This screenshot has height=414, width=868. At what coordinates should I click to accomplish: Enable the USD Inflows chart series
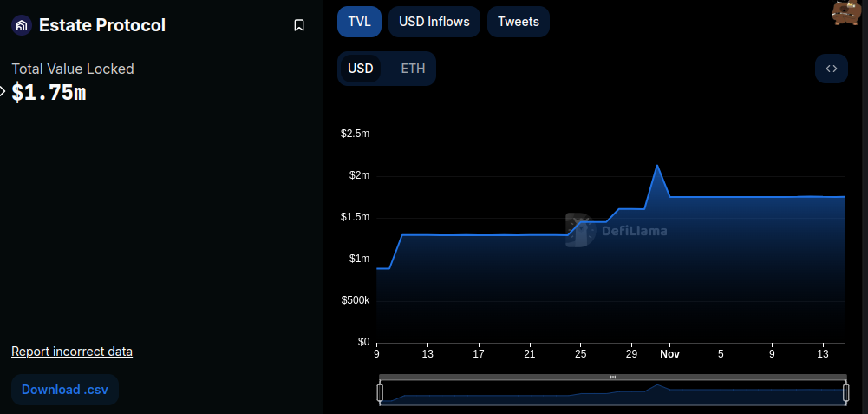(x=434, y=22)
